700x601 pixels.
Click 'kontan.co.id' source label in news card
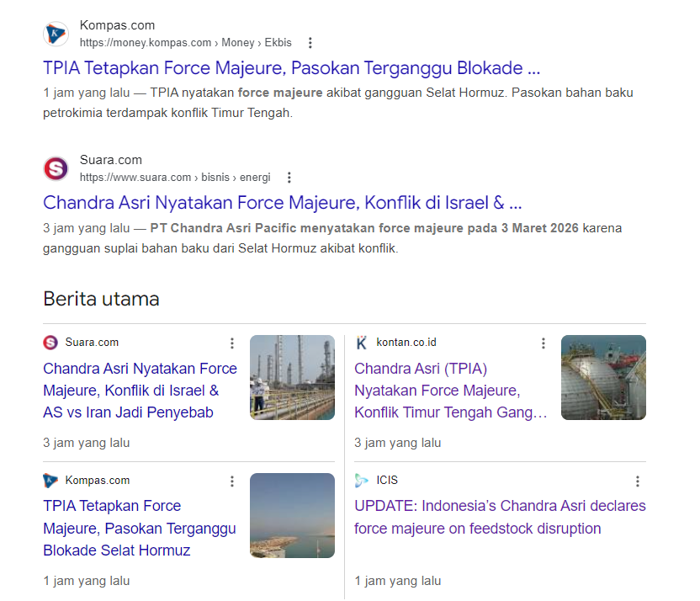tap(406, 343)
